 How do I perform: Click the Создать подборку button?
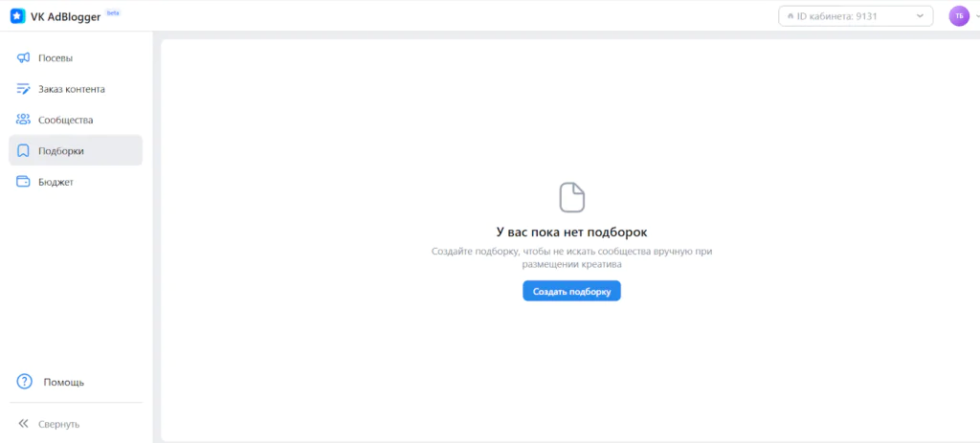coord(572,291)
